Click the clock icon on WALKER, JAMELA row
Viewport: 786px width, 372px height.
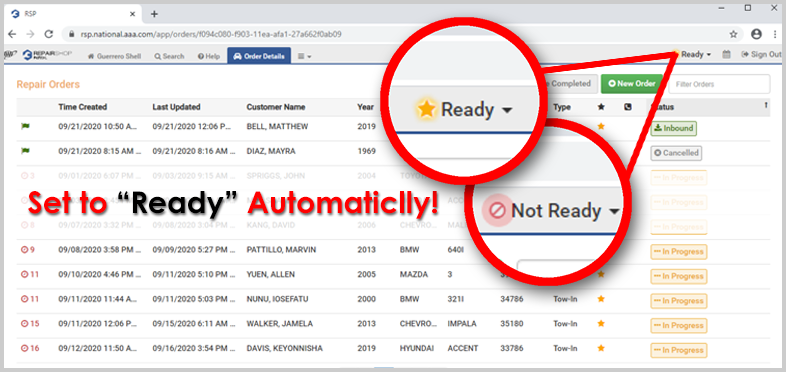24,323
